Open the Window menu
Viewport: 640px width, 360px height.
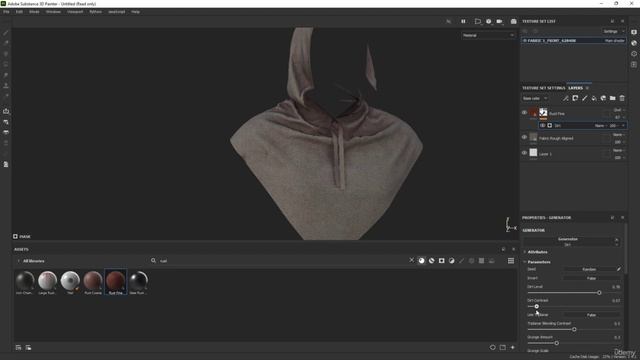pos(53,12)
